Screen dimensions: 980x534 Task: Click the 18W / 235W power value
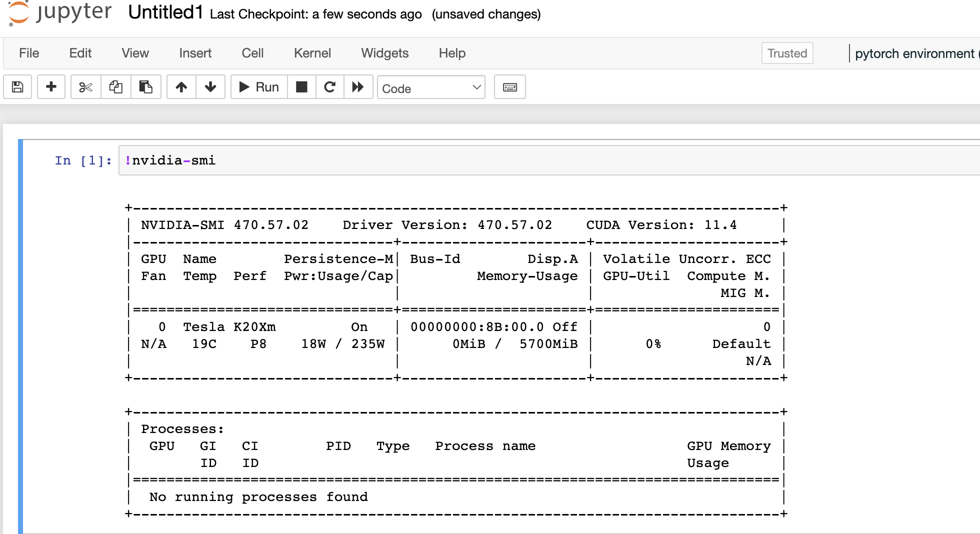click(343, 344)
